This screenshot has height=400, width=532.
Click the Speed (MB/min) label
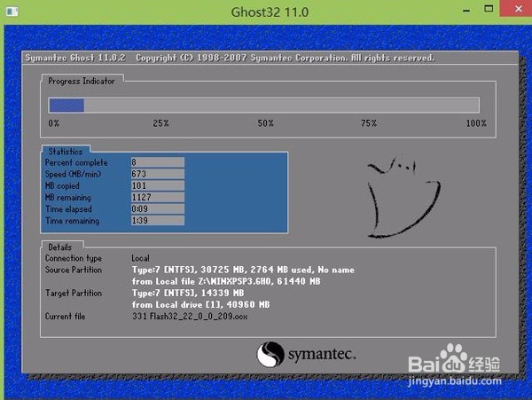point(74,174)
